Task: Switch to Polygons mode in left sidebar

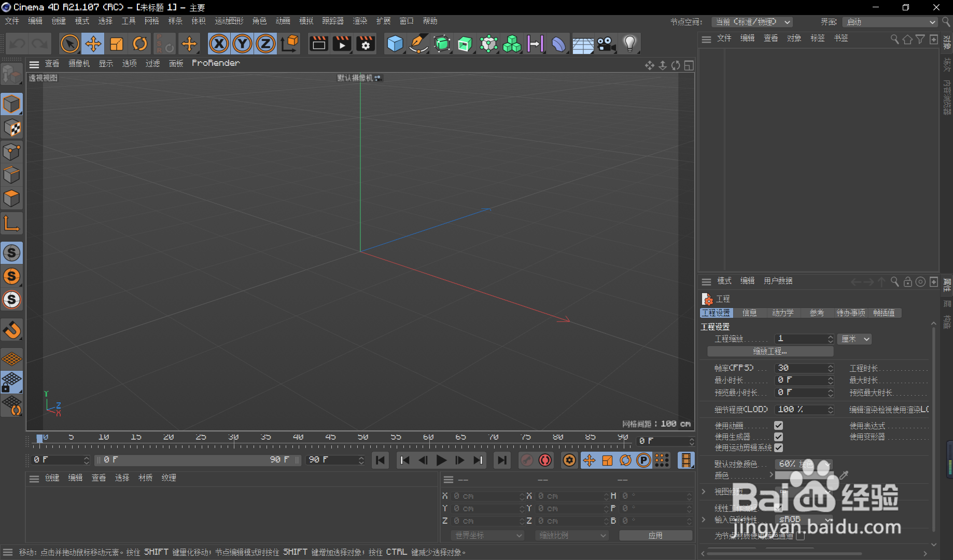Action: 12,199
